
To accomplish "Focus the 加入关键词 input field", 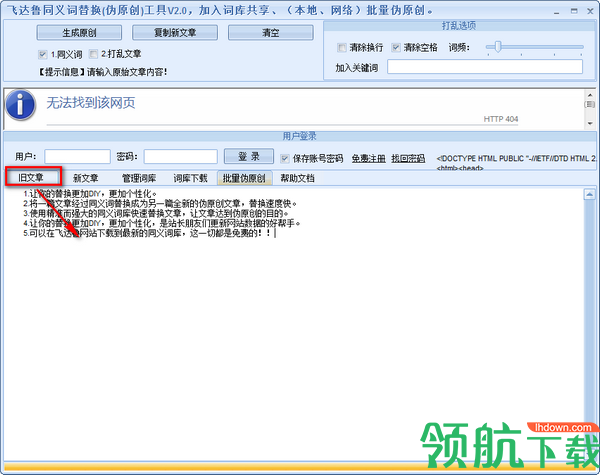I will 485,67.
